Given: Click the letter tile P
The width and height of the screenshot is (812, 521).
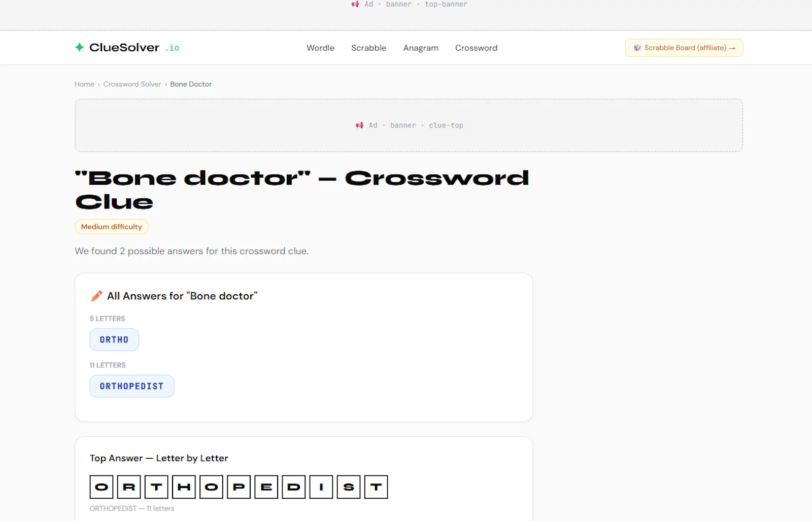Looking at the screenshot, I should [x=239, y=487].
